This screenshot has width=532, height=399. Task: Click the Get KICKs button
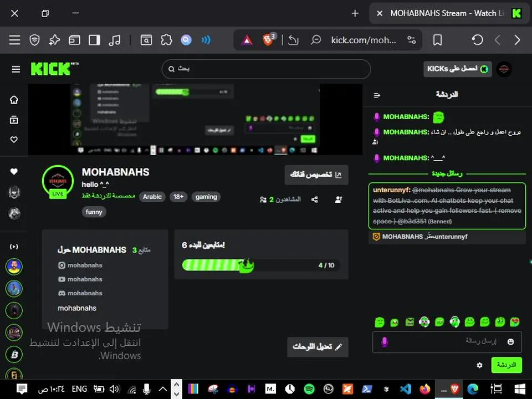[x=457, y=69]
